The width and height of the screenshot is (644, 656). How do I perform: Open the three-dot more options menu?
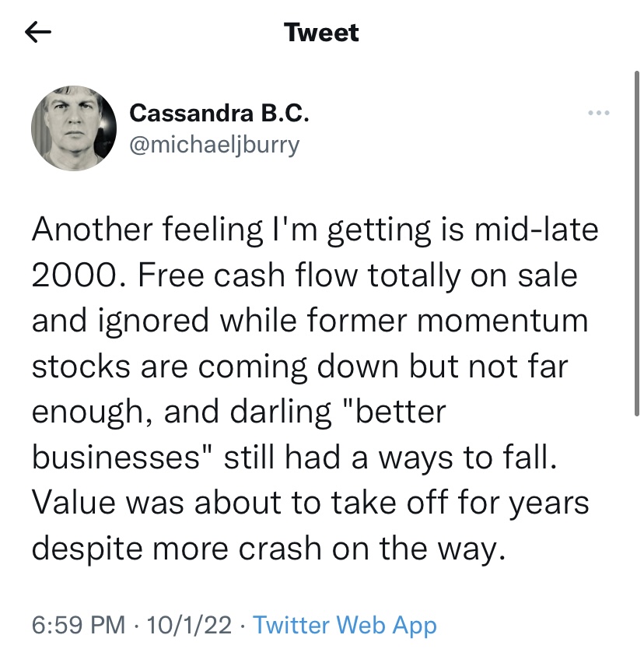[598, 114]
